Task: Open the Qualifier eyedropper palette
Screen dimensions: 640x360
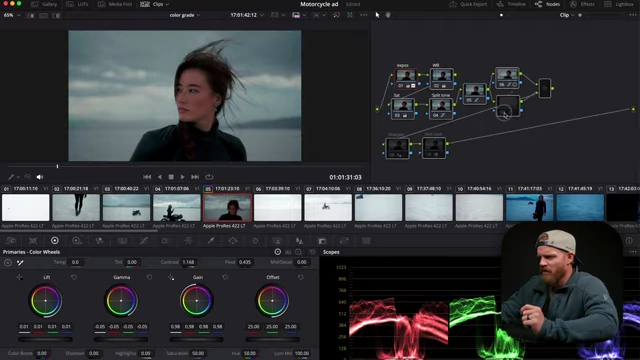Action: click(x=211, y=241)
